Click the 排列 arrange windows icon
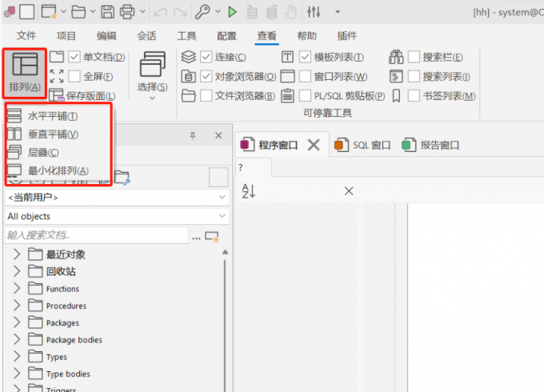Image resolution: width=544 pixels, height=392 pixels. click(x=24, y=66)
